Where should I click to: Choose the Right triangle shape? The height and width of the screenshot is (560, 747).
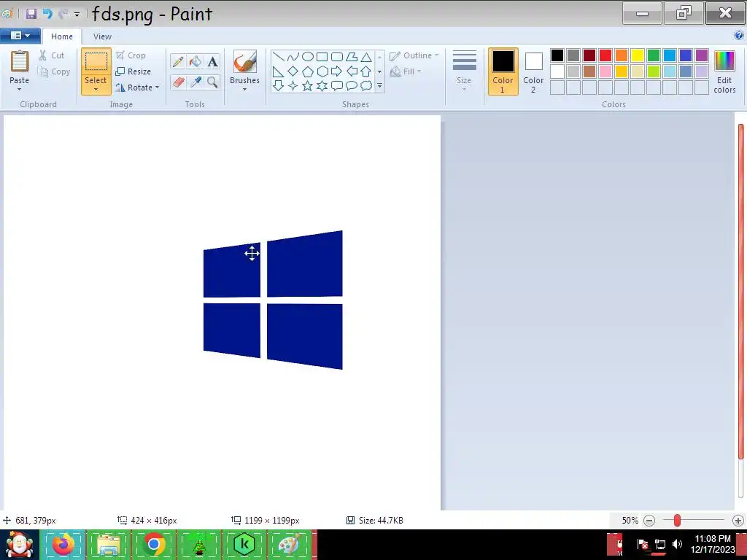tap(278, 71)
